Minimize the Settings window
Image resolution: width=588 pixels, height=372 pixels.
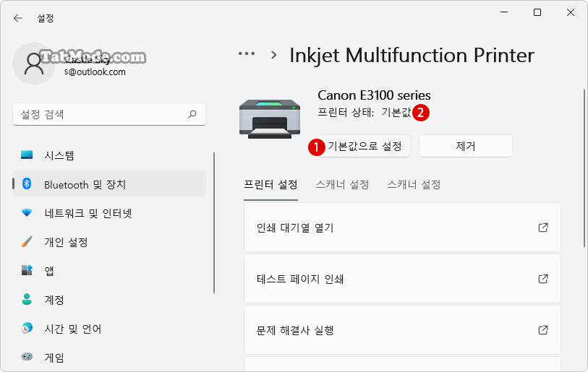pos(504,12)
